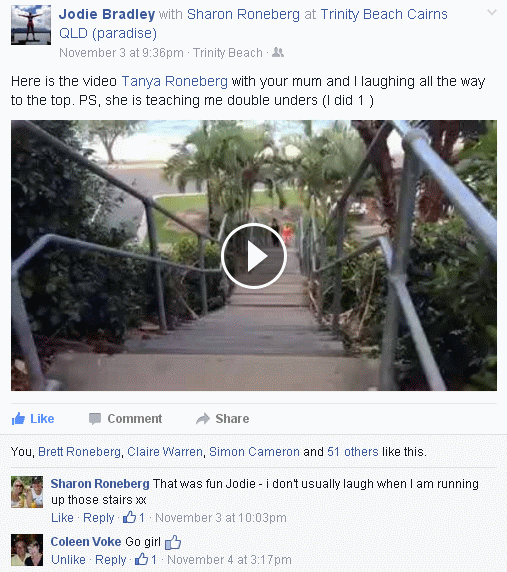Show the 51 others who liked
The image size is (507, 572).
[353, 452]
